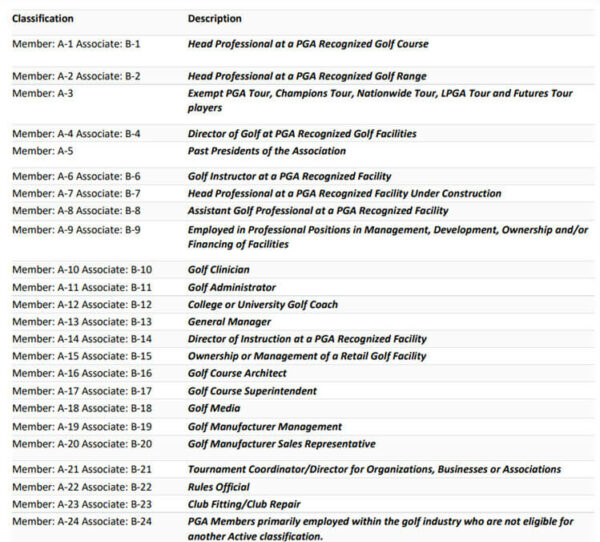
Task: Click the 'Golf Clinician' description
Action: [219, 270]
